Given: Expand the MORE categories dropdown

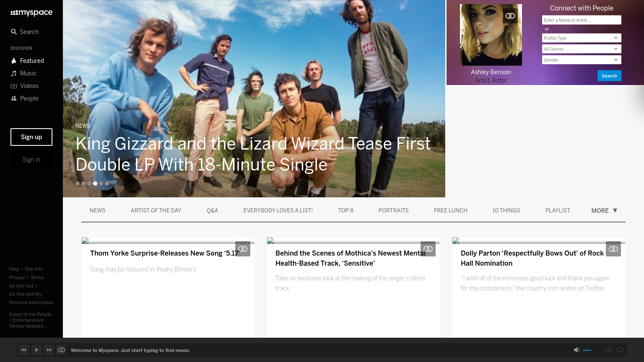Looking at the screenshot, I should (604, 211).
